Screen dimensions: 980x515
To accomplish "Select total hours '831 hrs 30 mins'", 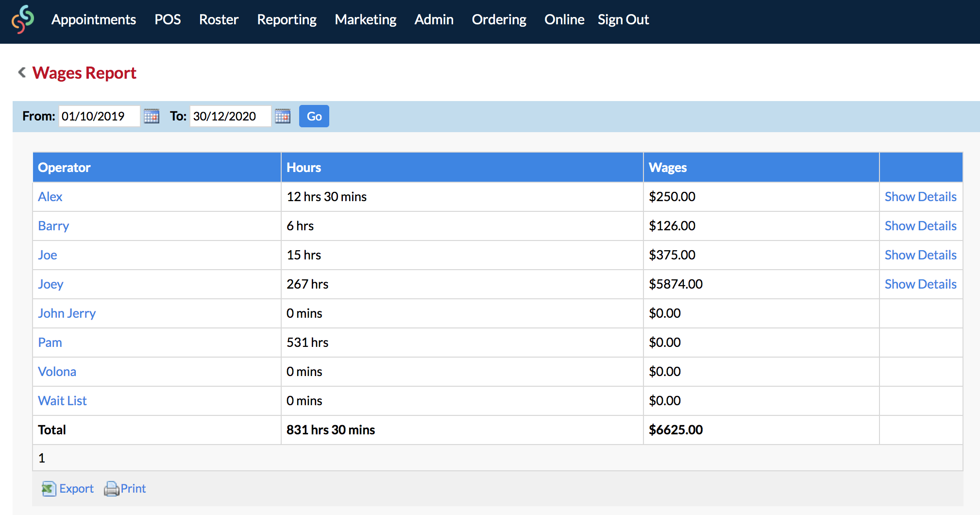I will [331, 430].
